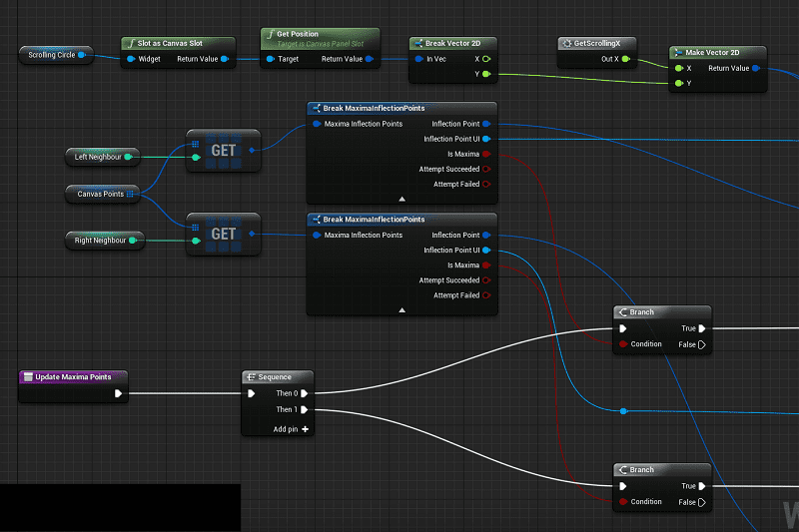Click Update Maxima Points execution output pin
Image resolution: width=799 pixels, height=532 pixels.
(x=118, y=393)
